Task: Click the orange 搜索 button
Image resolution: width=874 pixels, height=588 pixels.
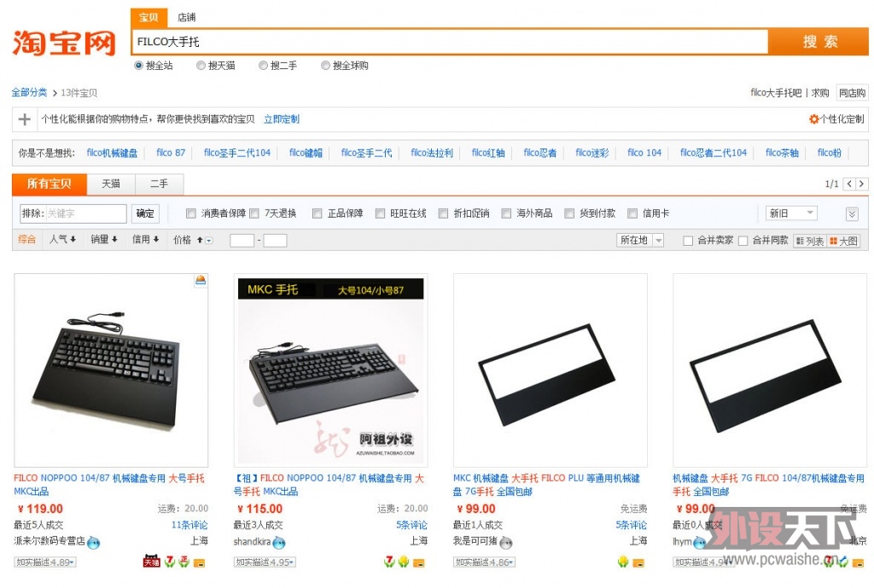Action: [819, 42]
